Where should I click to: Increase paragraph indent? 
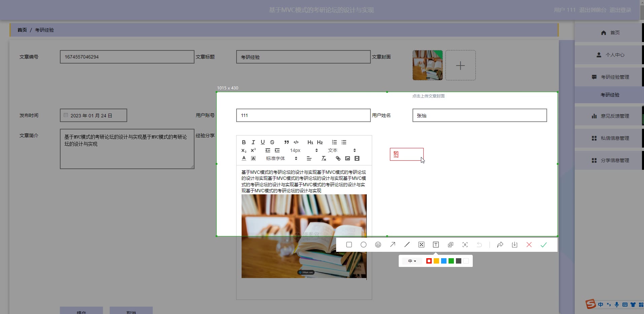click(277, 150)
